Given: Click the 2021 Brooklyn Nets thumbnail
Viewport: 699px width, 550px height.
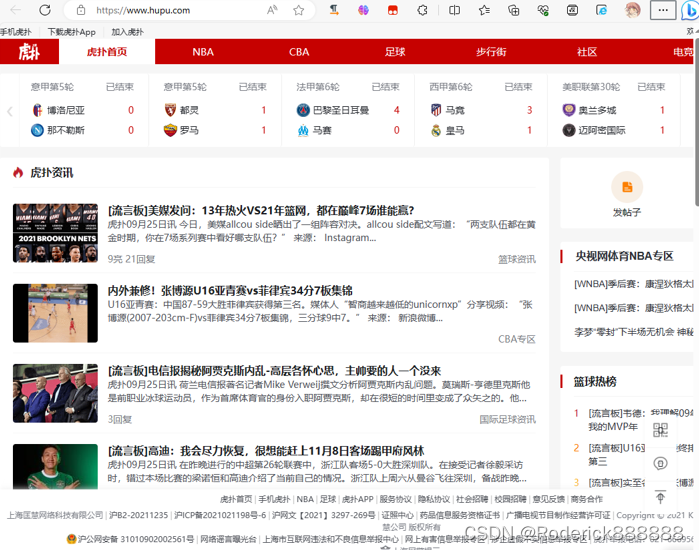Looking at the screenshot, I should coord(55,233).
